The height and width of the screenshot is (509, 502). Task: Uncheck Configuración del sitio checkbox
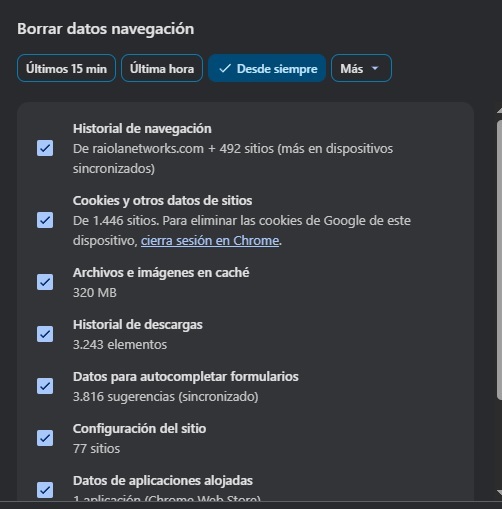tap(45, 438)
